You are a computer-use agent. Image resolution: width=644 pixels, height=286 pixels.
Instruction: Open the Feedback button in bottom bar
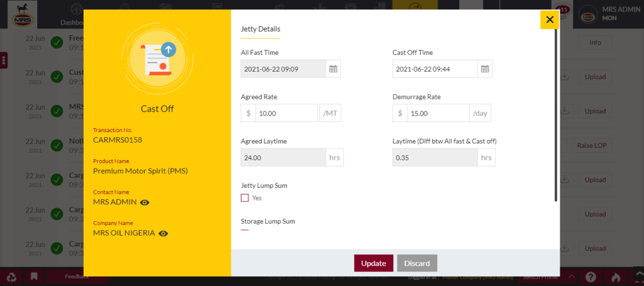(77, 277)
